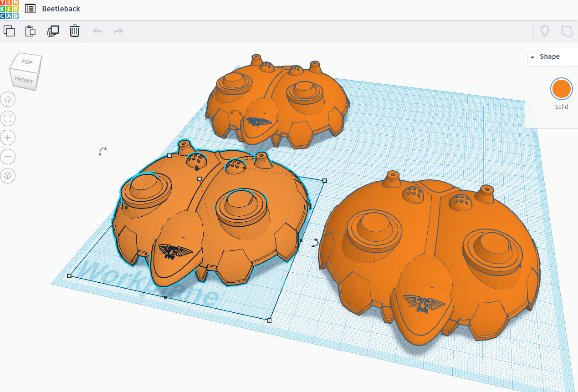
Task: Select the orange Solid color swatch
Action: (x=561, y=89)
